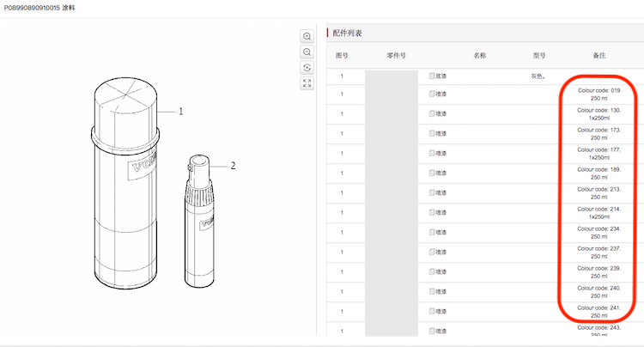The image size is (644, 347).
Task: Click the 喷漆 name in the 019 row
Action: [x=441, y=94]
